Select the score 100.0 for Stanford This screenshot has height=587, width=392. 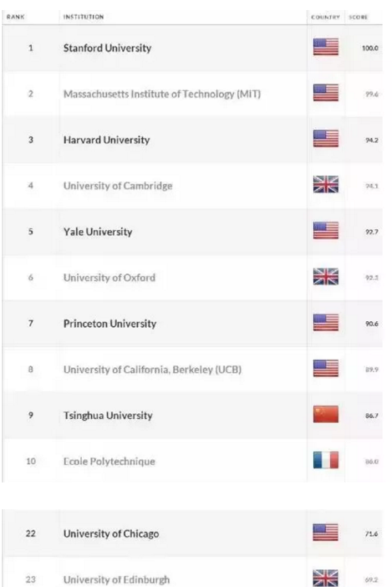[x=370, y=48]
